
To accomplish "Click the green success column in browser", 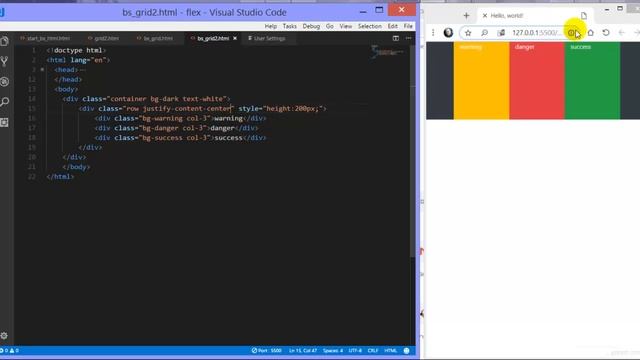I will 592,80.
